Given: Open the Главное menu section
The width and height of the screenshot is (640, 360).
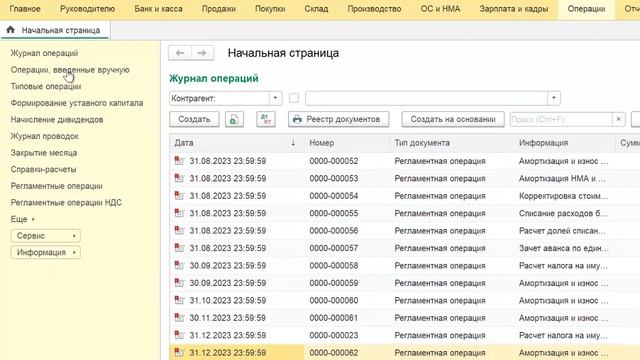Looking at the screenshot, I should coord(25,9).
